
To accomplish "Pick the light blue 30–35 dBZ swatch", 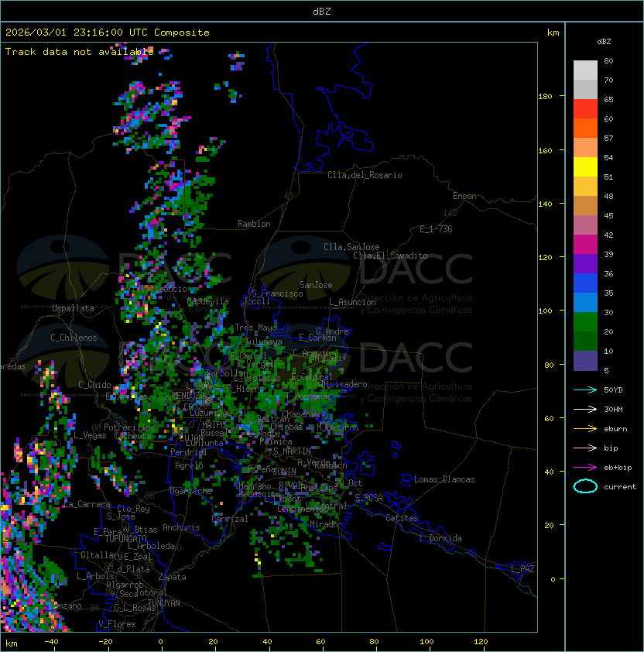I will click(x=585, y=303).
